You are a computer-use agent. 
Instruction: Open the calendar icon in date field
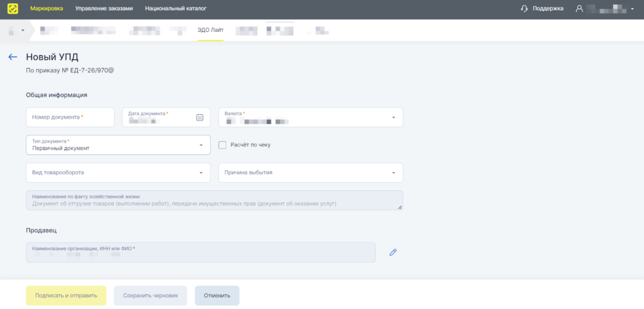[x=200, y=117]
